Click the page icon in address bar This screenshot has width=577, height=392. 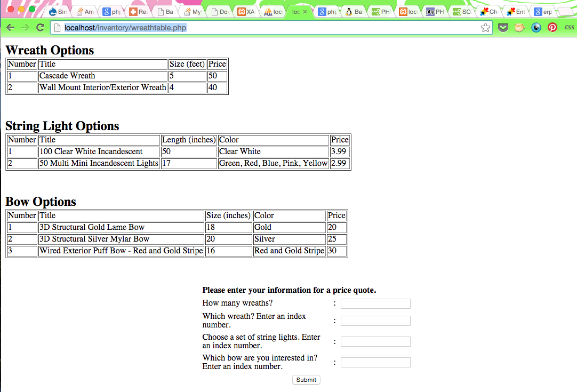click(x=57, y=28)
